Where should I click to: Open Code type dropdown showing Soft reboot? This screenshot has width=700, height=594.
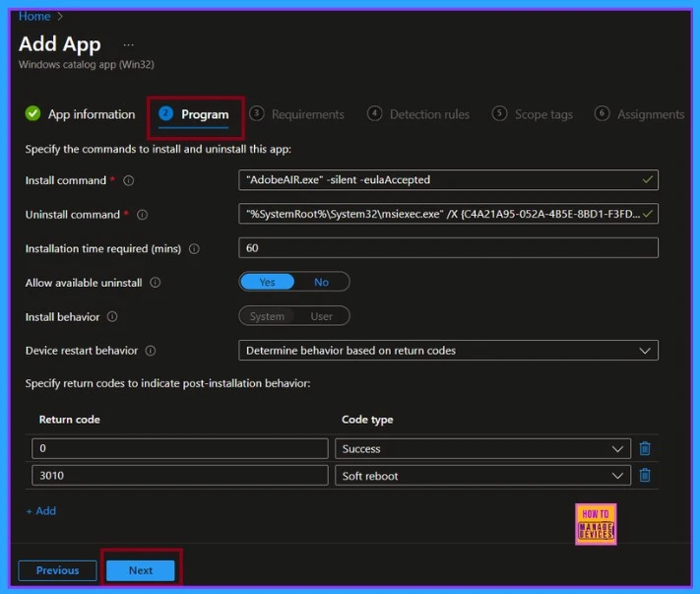[482, 476]
